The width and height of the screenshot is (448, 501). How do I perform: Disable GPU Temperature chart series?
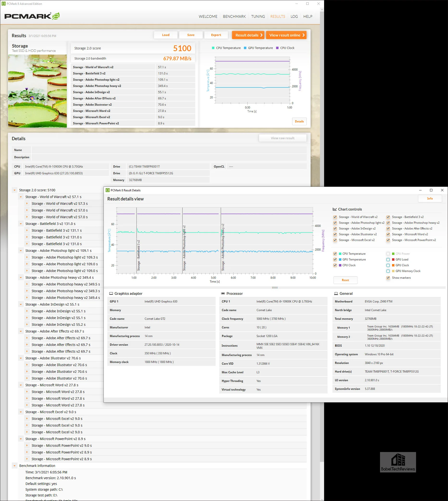coord(335,260)
